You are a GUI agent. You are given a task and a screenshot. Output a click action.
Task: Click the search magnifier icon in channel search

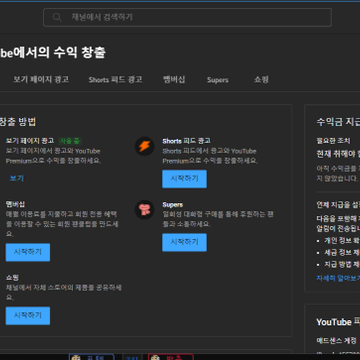tap(57, 17)
